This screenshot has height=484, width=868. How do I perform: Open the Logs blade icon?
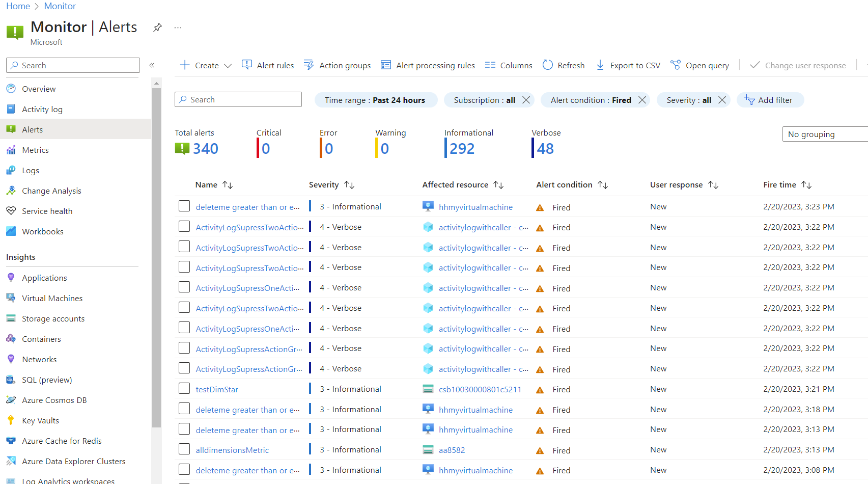[x=11, y=170]
